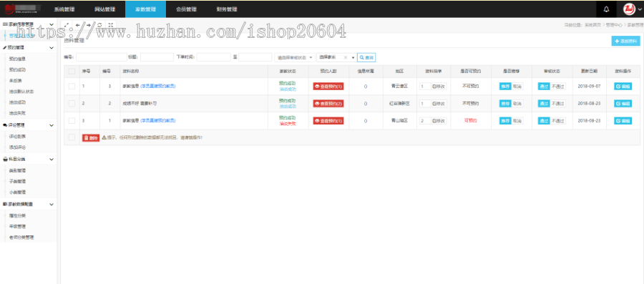Check the checkbox for 成绩不好 需要补习 row
644x284 pixels.
coord(72,104)
